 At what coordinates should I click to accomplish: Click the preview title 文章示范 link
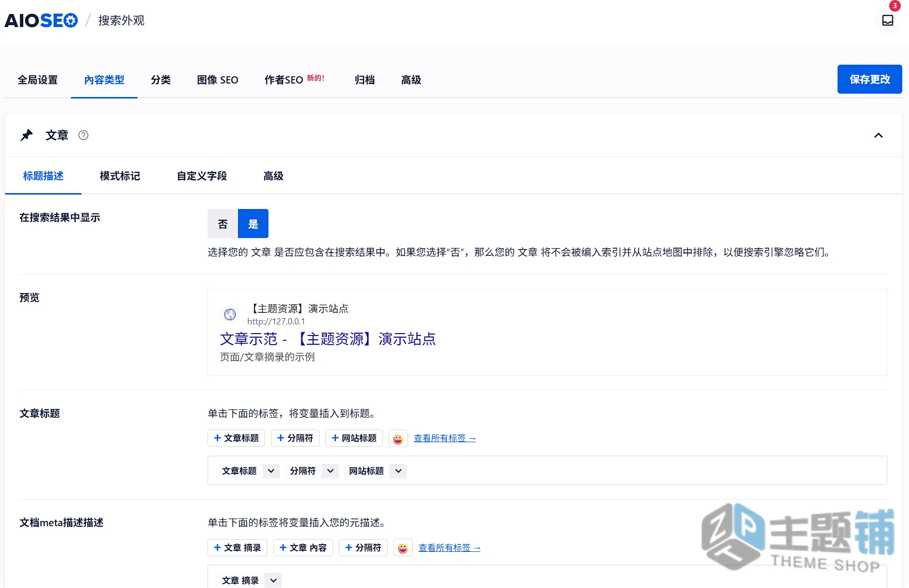click(x=328, y=339)
